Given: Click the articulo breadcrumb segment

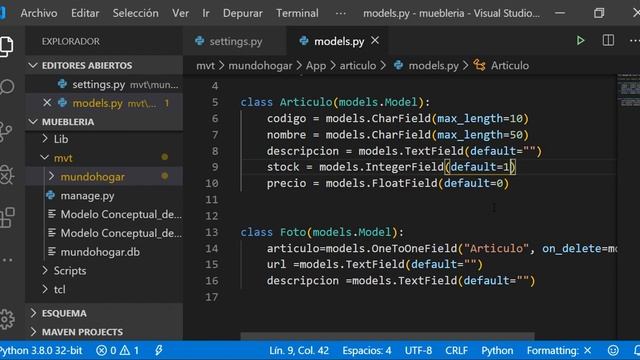Looking at the screenshot, I should (x=358, y=65).
